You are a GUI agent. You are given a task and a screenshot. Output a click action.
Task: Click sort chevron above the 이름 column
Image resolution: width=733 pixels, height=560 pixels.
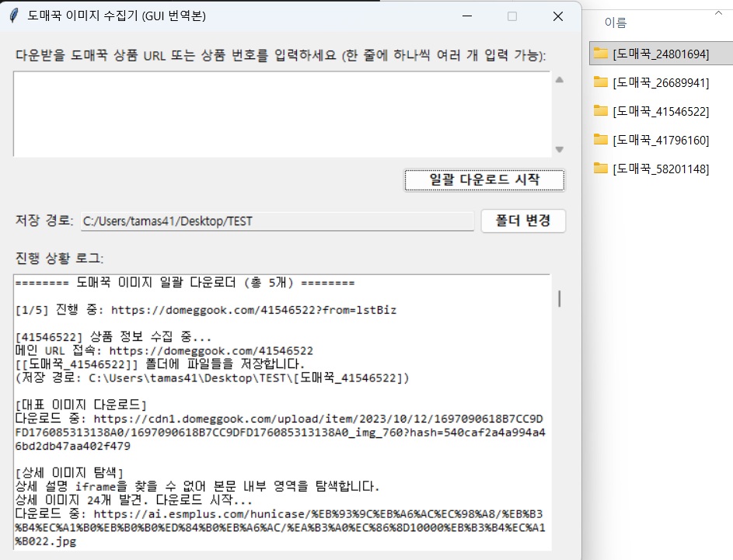tap(718, 13)
